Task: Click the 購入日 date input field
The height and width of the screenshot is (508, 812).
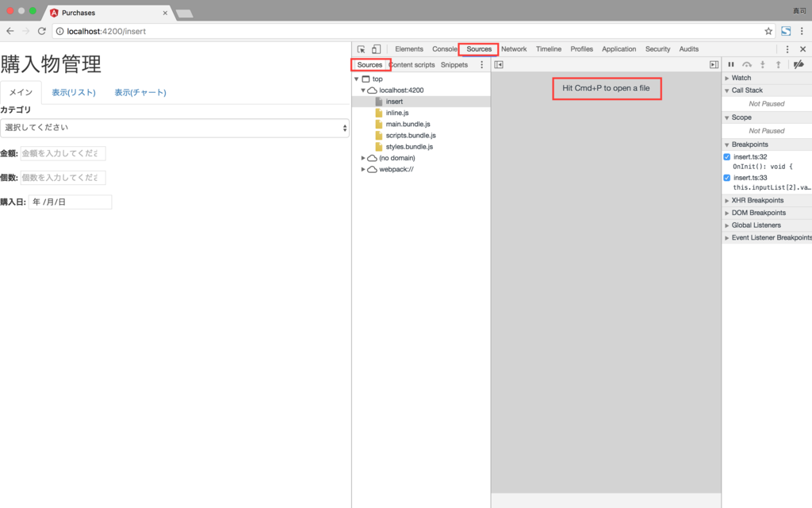Action: pos(70,202)
